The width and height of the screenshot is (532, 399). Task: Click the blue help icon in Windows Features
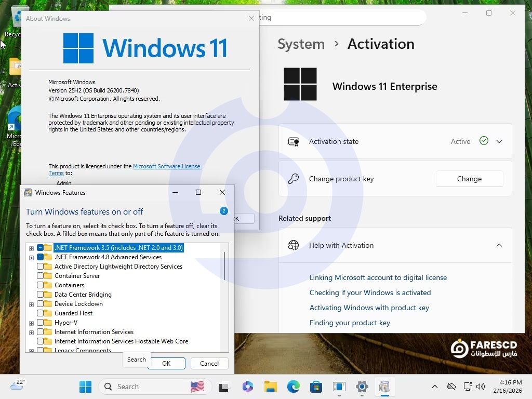coord(224,211)
